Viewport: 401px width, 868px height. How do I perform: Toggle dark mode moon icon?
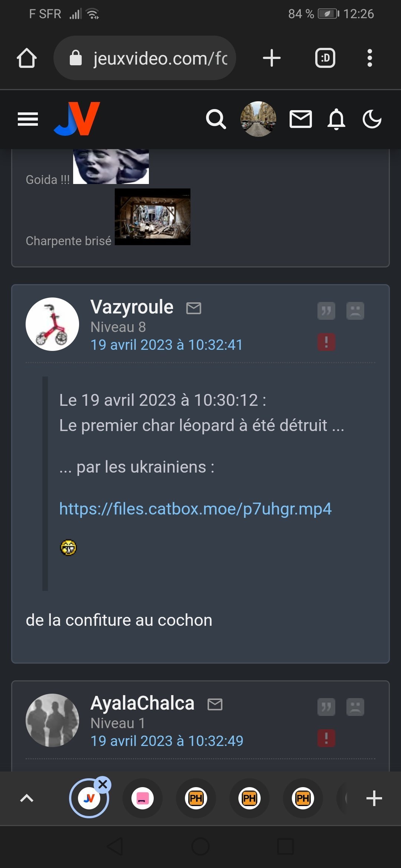click(x=372, y=119)
